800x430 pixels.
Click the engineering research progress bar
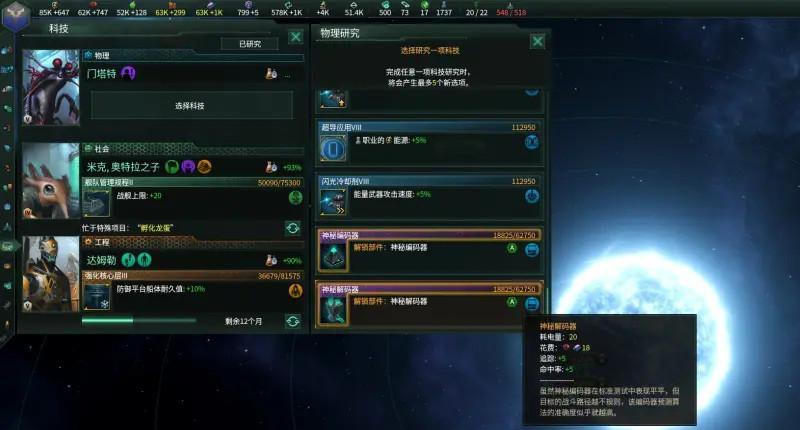pyautogui.click(x=139, y=320)
